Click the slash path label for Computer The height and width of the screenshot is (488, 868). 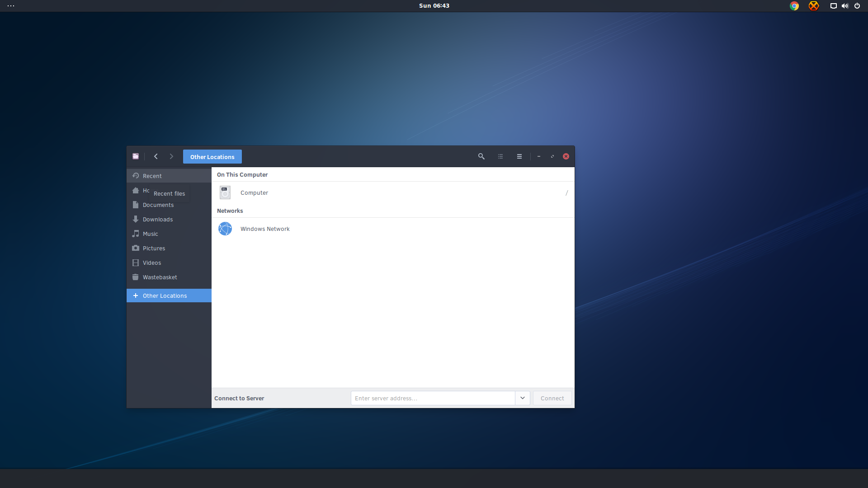566,193
